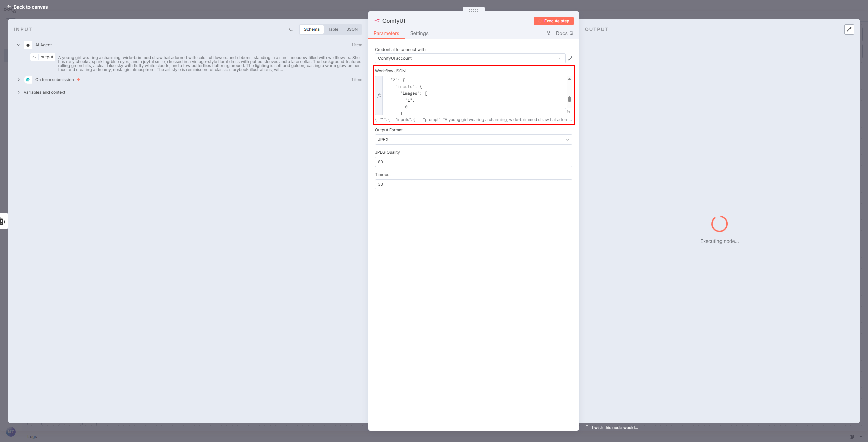Click the drag handle above ComfyUI panel

(474, 10)
